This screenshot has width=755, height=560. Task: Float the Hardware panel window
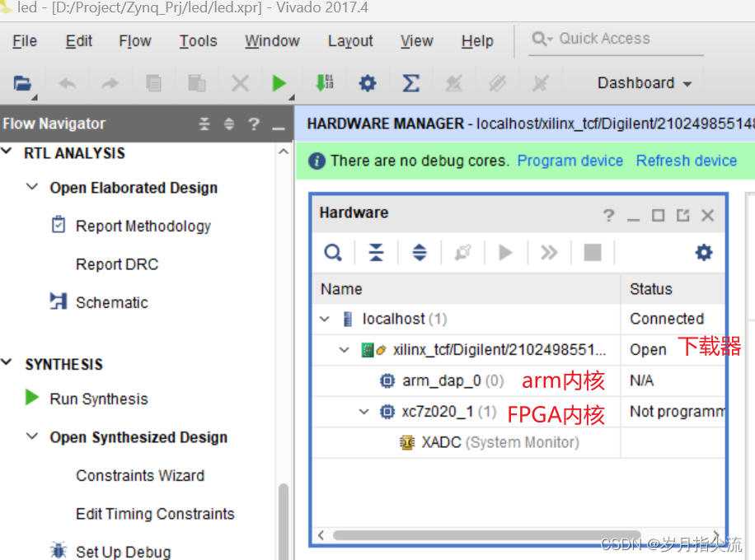click(682, 215)
